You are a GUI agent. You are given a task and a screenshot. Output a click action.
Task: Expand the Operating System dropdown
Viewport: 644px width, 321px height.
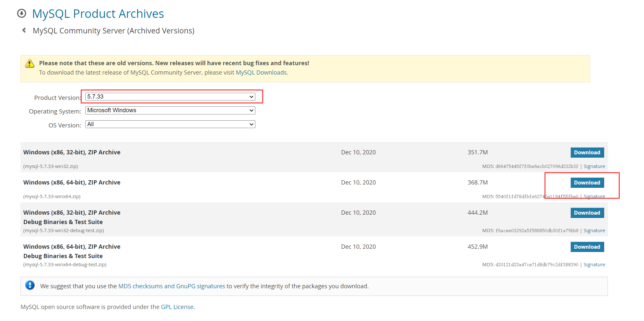[x=170, y=111]
